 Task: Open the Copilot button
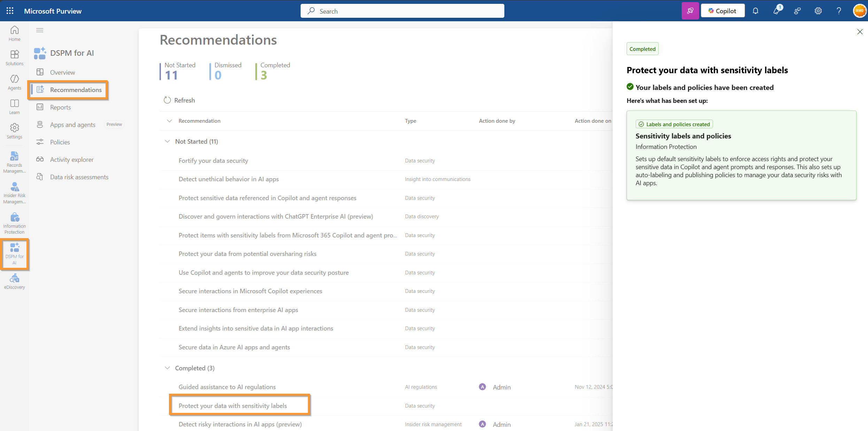722,11
